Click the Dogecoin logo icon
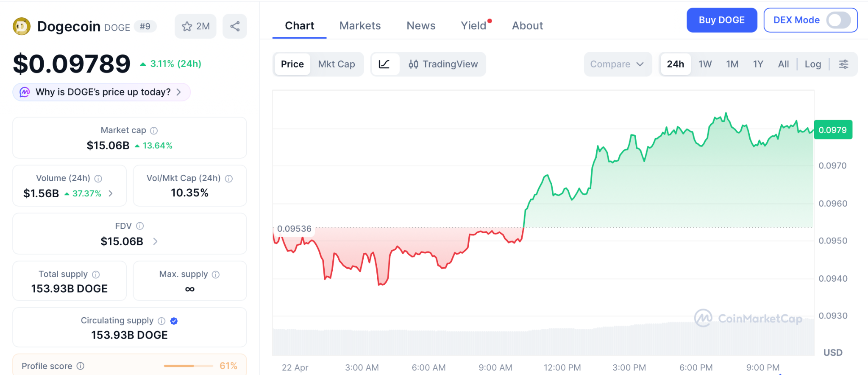 click(x=22, y=26)
